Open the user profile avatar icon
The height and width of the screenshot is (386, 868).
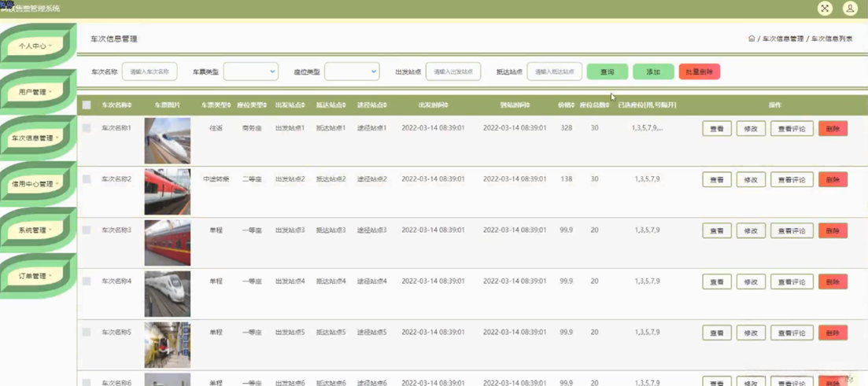(x=850, y=9)
